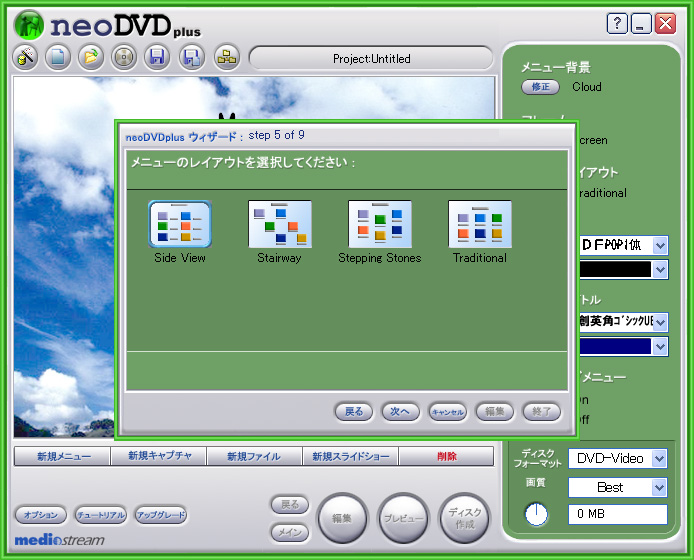Click the disc icon in the toolbar

click(x=124, y=57)
